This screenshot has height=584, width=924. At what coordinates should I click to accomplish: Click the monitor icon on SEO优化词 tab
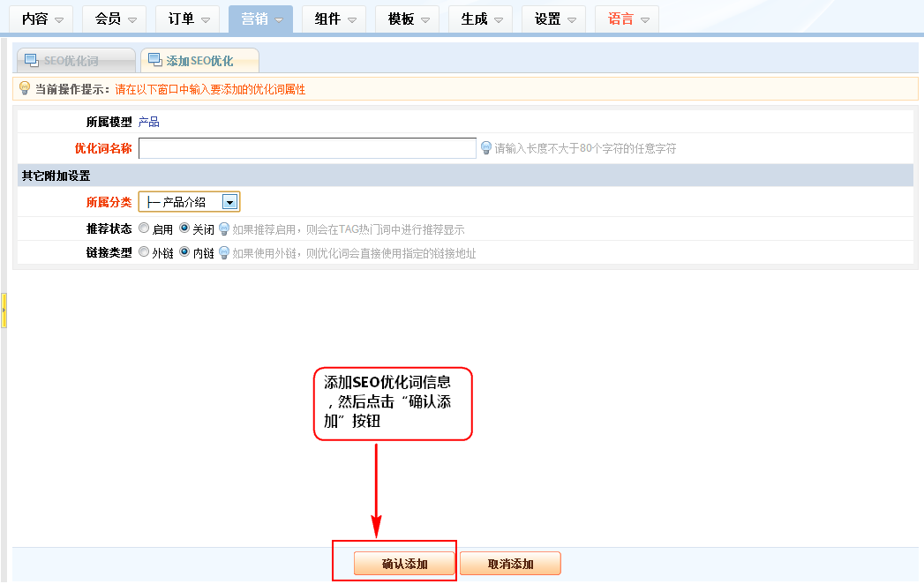31,61
